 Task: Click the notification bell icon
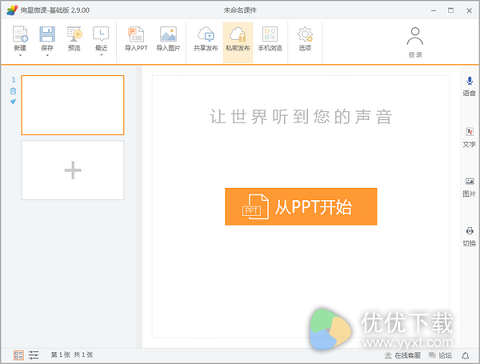466,356
